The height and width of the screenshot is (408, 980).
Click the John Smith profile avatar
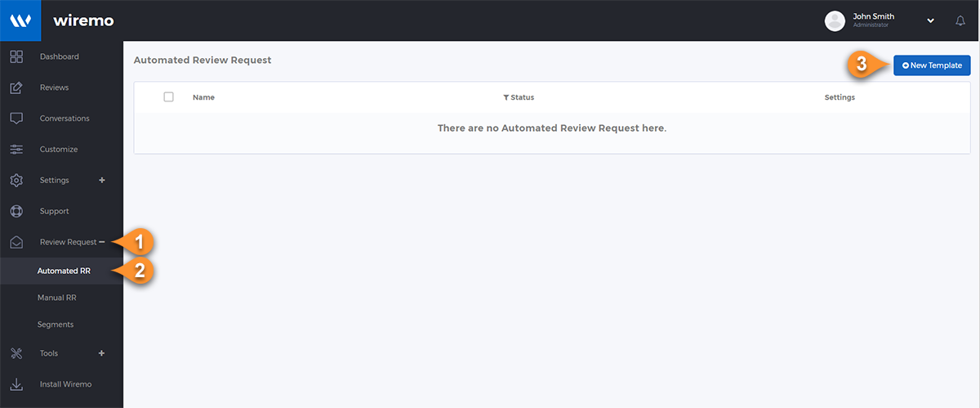835,20
